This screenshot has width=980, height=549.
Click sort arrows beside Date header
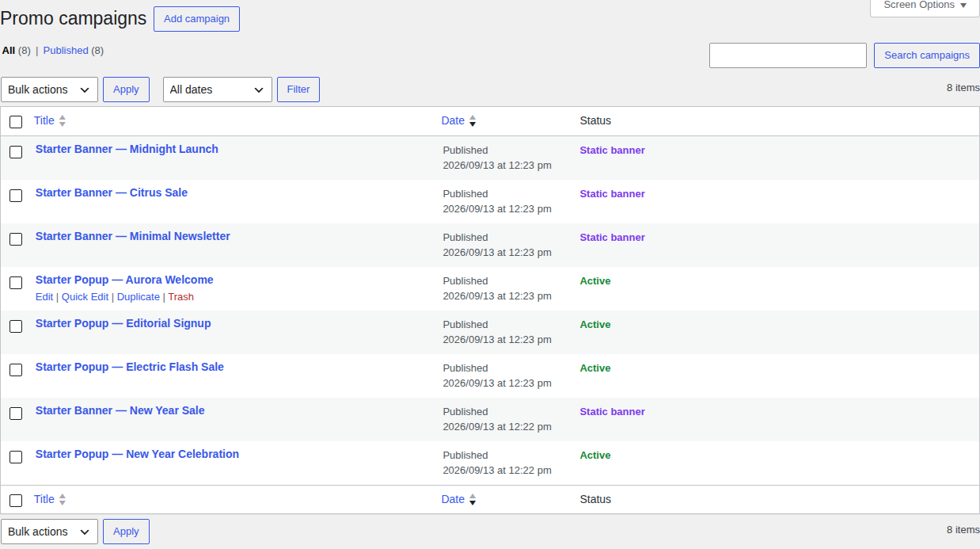[473, 121]
